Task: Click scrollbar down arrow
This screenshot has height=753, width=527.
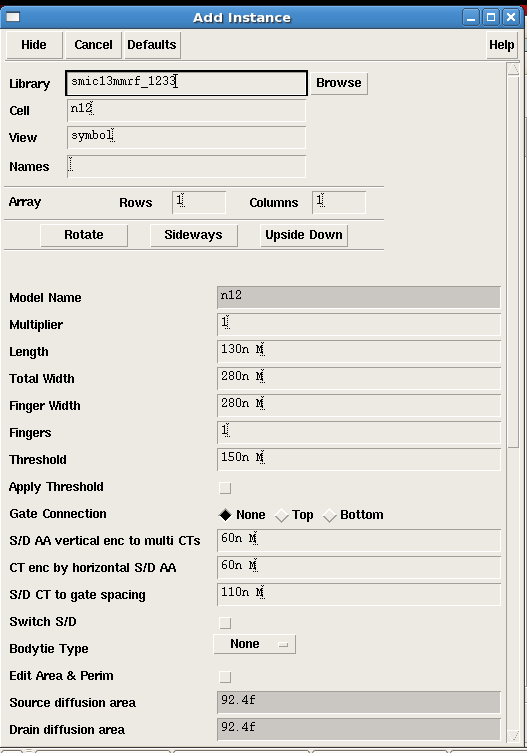Action: pyautogui.click(x=513, y=735)
